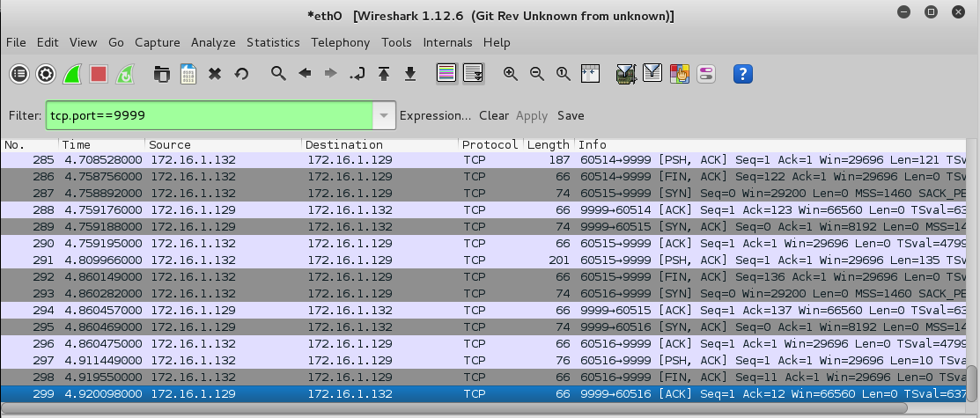Open the Analyze menu
The image size is (980, 418).
tap(213, 42)
